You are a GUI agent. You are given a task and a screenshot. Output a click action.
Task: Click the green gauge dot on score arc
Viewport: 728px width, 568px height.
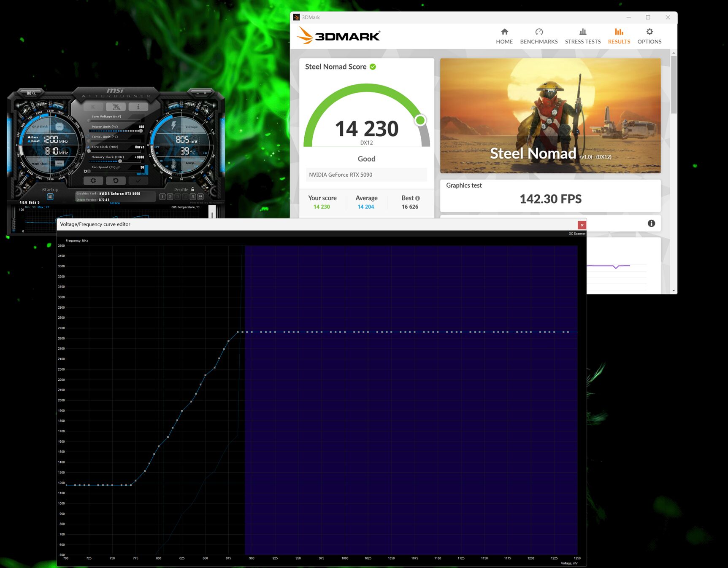point(420,120)
